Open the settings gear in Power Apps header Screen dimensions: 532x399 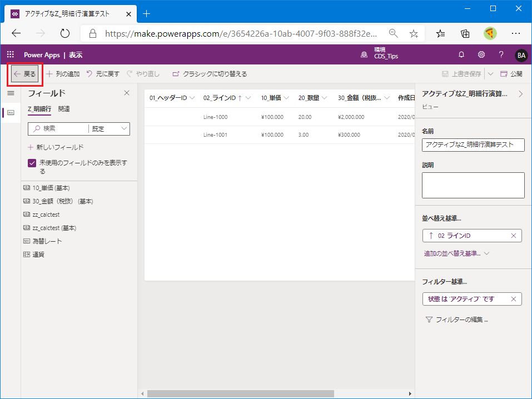click(x=481, y=54)
